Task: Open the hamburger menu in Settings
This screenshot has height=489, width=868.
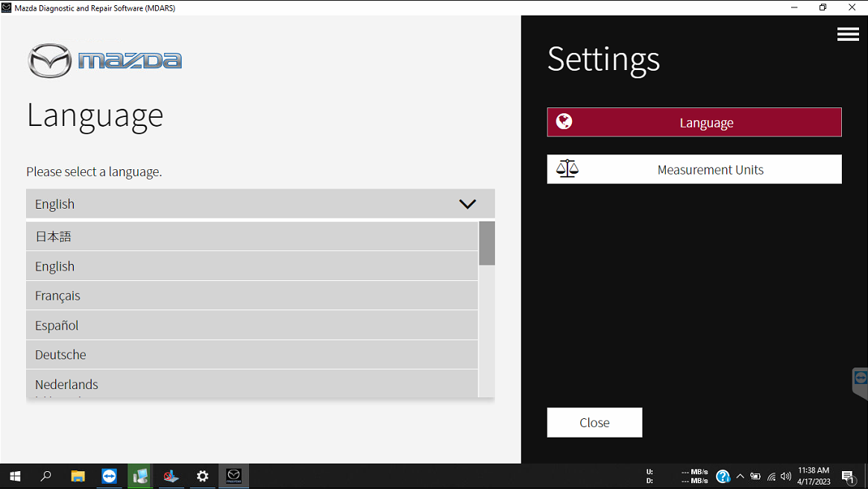Action: click(x=848, y=34)
